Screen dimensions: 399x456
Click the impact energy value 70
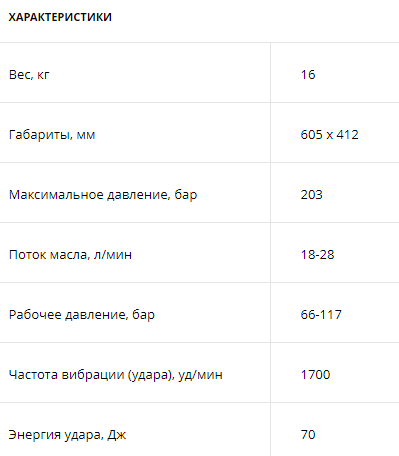pos(308,435)
